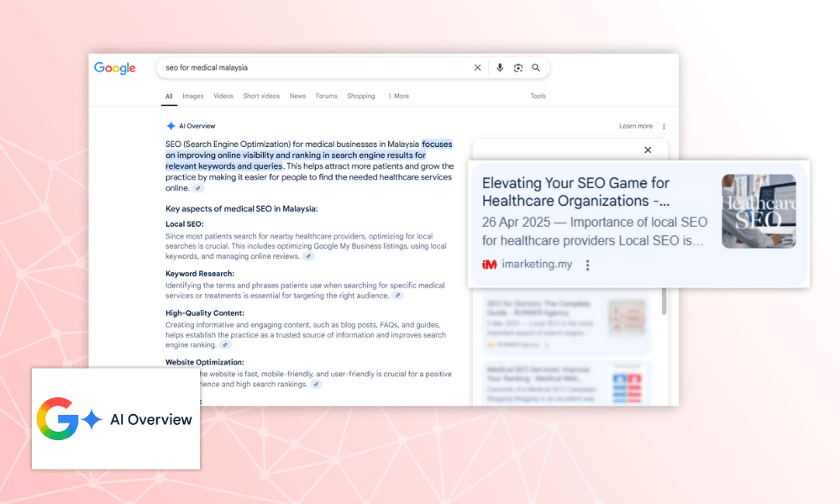
Task: Click the citation link icon under Keyword Research
Action: [x=398, y=296]
